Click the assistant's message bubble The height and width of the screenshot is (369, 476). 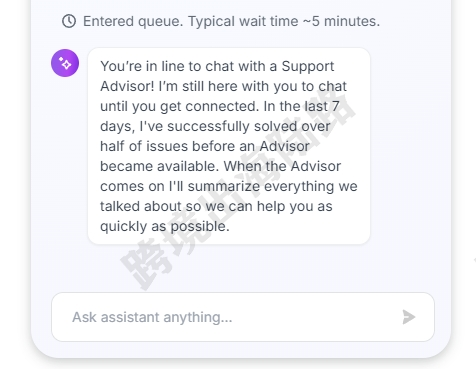pos(229,146)
